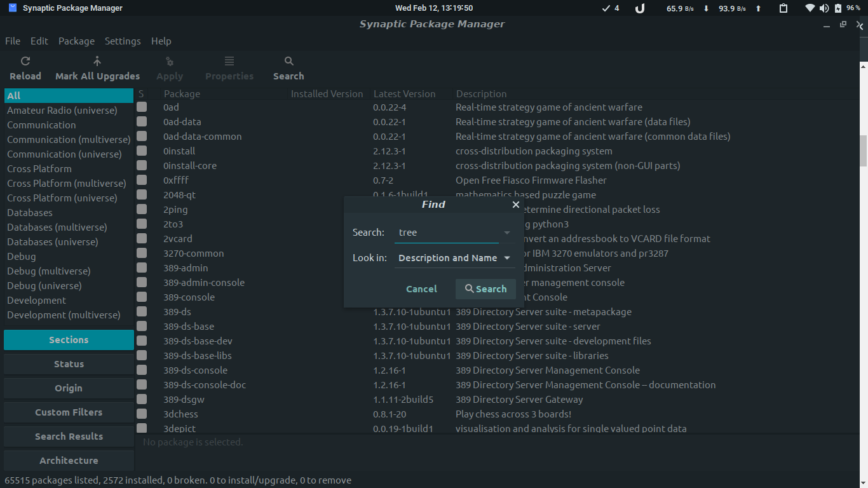The image size is (868, 488).
Task: Click the package list vertical scrollbar
Action: click(x=863, y=150)
